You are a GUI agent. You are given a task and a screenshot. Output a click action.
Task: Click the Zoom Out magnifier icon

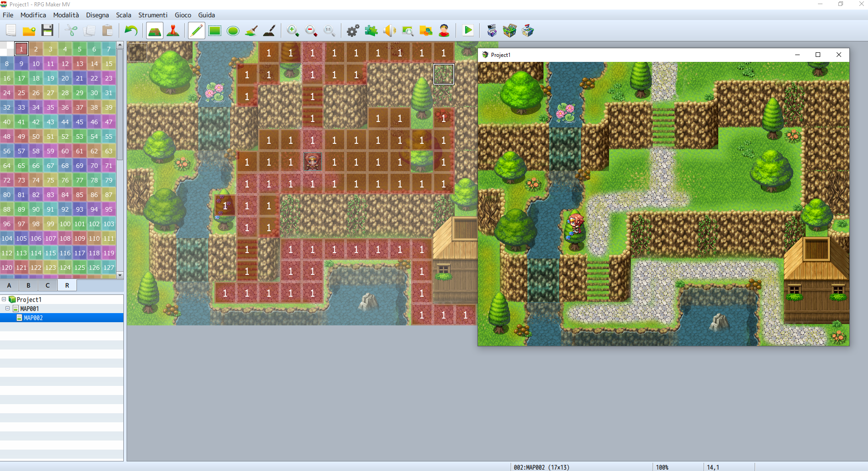coord(311,30)
